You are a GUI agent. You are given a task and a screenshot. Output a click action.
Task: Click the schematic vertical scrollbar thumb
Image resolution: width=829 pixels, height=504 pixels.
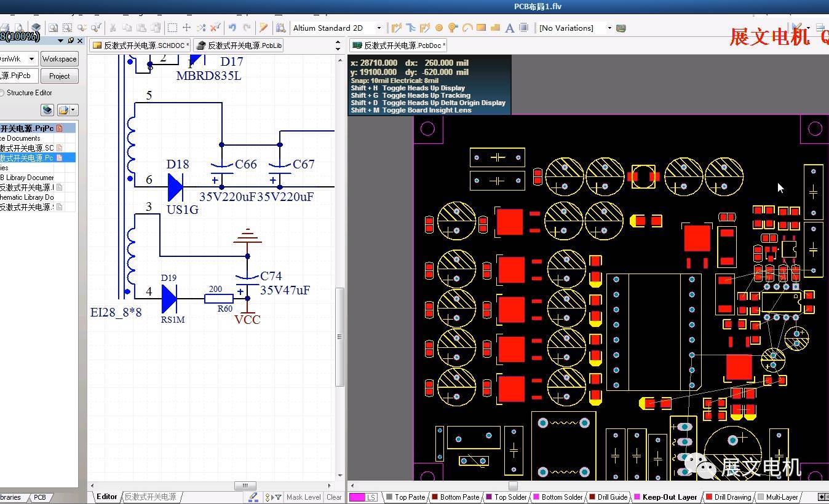point(339,337)
